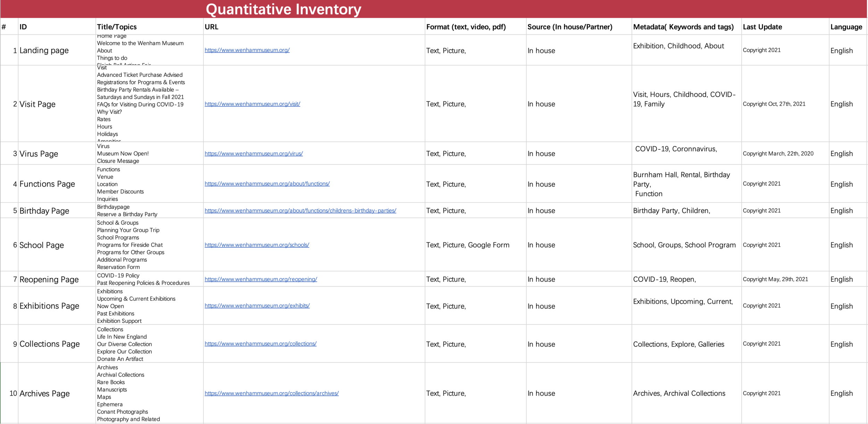Open the about/functions URL link
Image resolution: width=868 pixels, height=424 pixels.
[x=267, y=184]
